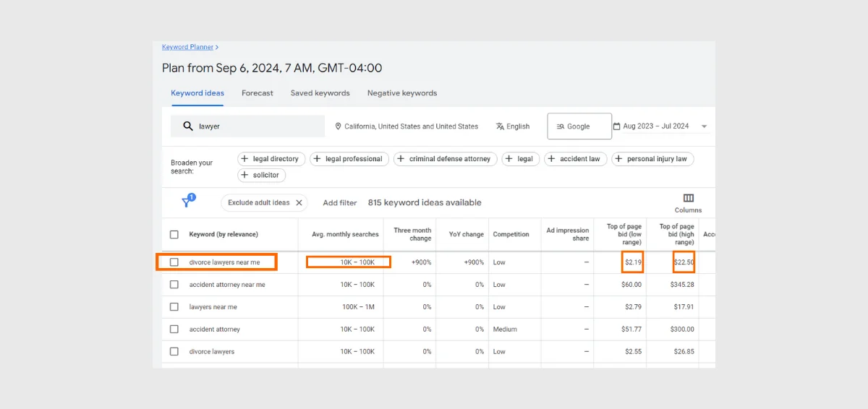Click the keyword 'accident attorney'
Image resolution: width=868 pixels, height=409 pixels.
click(x=215, y=330)
